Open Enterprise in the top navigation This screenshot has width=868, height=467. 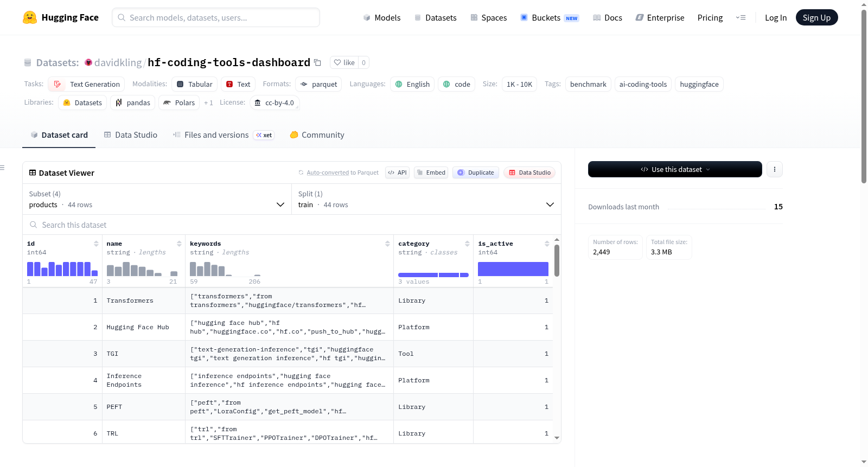point(660,17)
